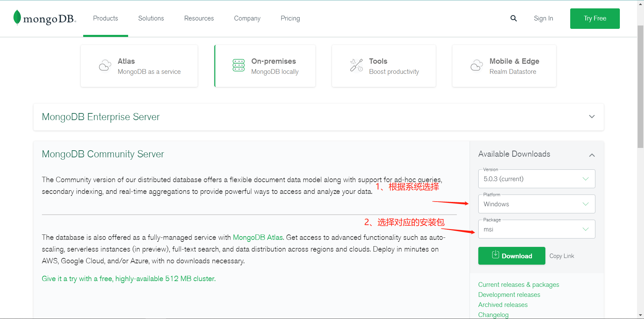
Task: Open the MongoDB Atlas inline link
Action: point(258,237)
